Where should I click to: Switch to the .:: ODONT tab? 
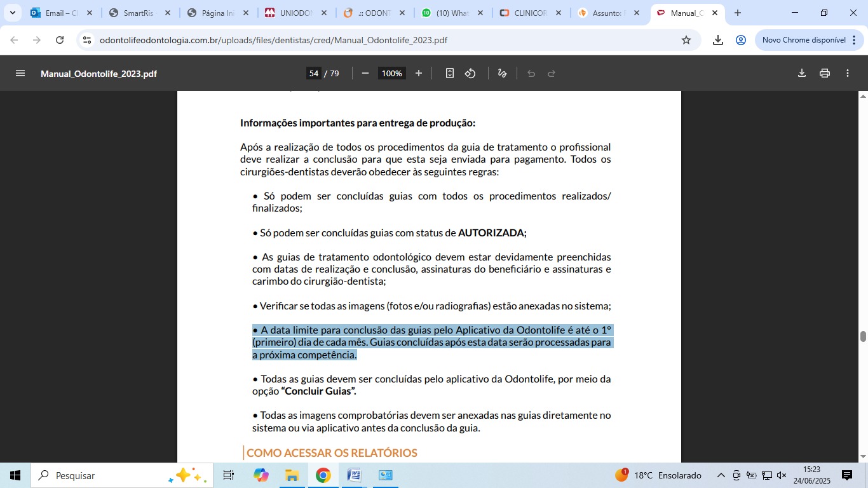pos(375,13)
